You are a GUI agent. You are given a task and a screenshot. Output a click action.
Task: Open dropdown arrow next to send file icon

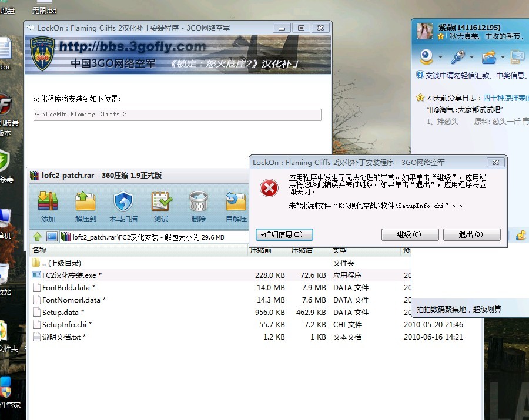503,57
